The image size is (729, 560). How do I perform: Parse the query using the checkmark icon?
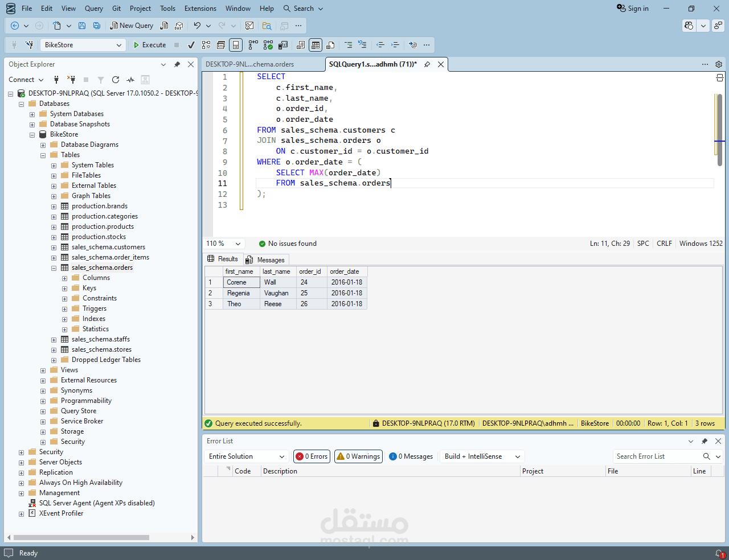(191, 44)
